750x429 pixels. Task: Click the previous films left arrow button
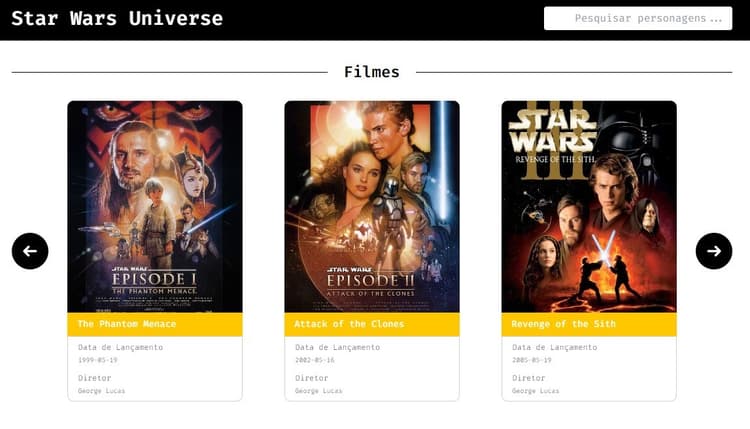click(x=30, y=251)
